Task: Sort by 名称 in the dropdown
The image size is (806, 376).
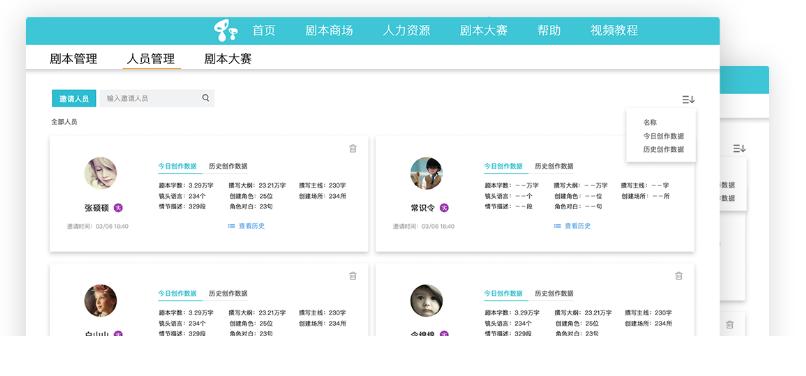Action: click(x=650, y=122)
